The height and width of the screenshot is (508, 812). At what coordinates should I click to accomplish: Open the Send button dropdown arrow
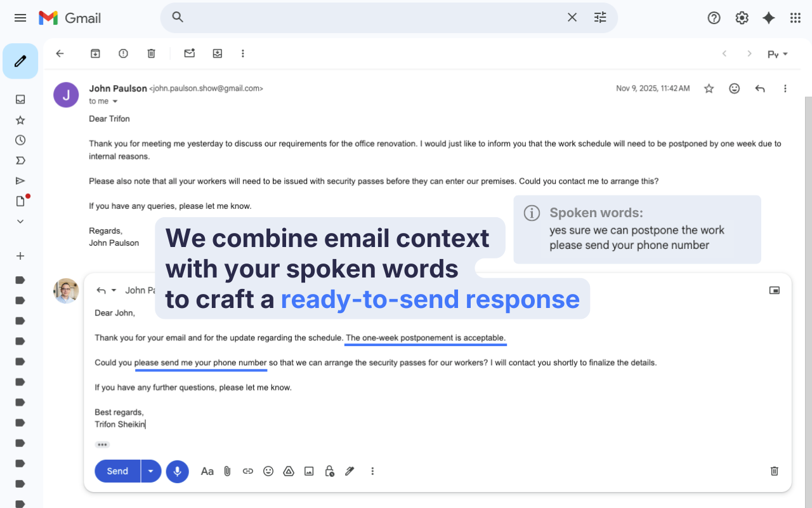(150, 471)
